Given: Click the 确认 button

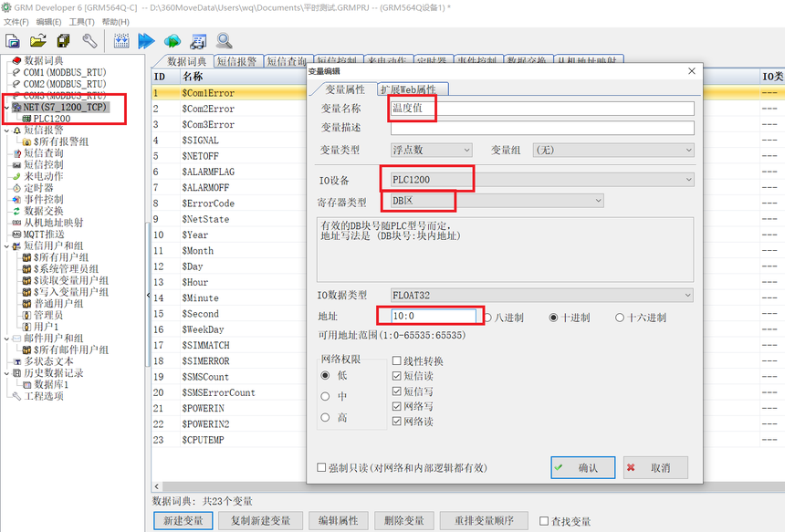Looking at the screenshot, I should [583, 468].
